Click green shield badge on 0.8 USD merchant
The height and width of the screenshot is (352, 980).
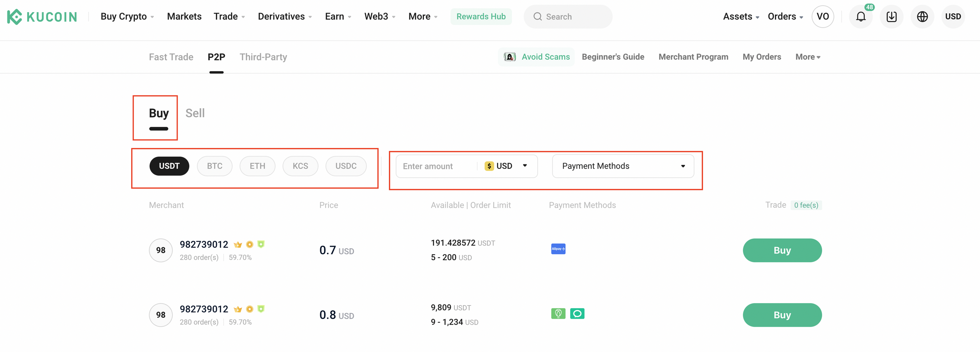261,309
